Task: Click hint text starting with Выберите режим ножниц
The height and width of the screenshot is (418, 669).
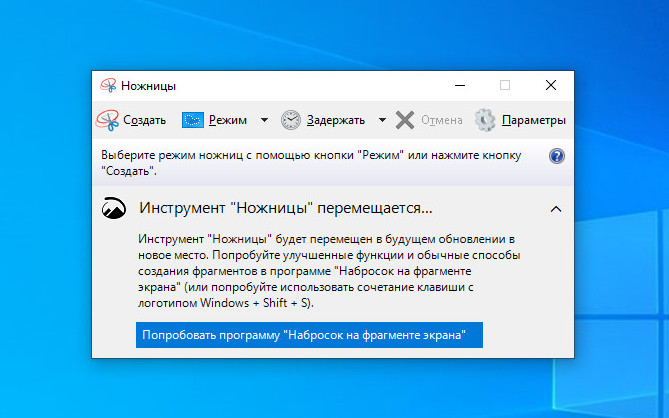Action: (x=311, y=163)
